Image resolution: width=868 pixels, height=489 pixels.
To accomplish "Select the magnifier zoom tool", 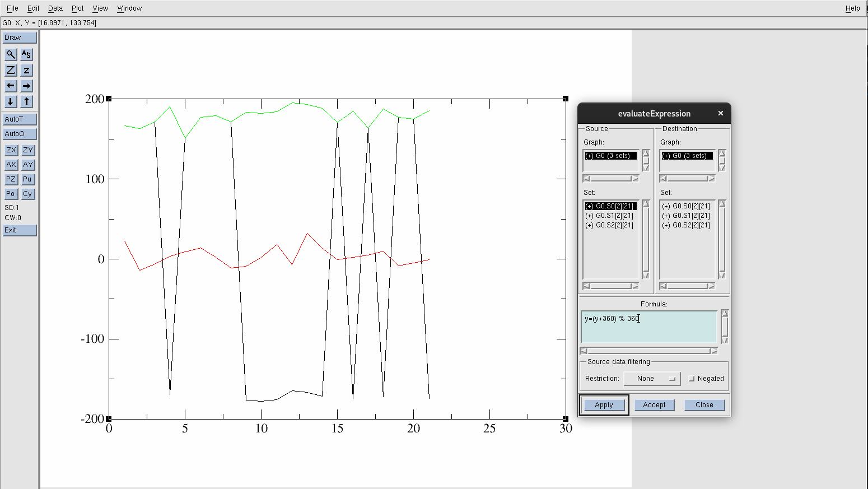I will point(11,54).
